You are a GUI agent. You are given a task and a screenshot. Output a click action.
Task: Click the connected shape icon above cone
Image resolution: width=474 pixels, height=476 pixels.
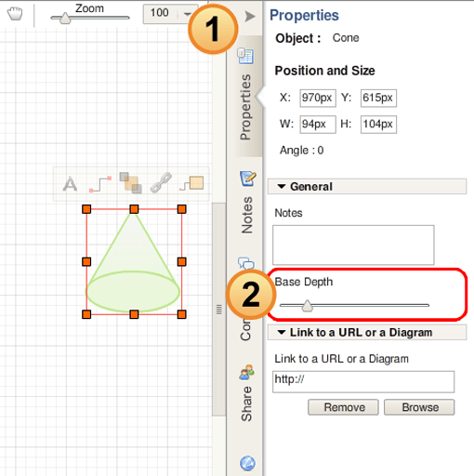(x=191, y=183)
